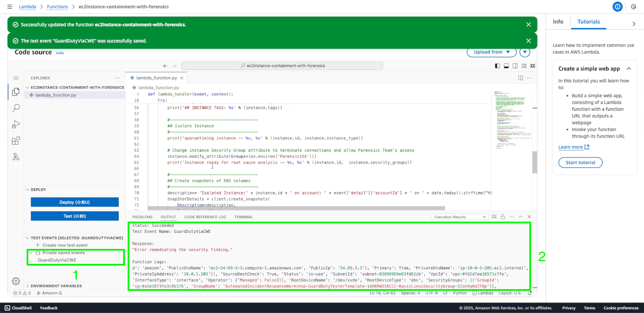The image size is (644, 313).
Task: Open the settings gear in activity bar
Action: click(x=16, y=281)
